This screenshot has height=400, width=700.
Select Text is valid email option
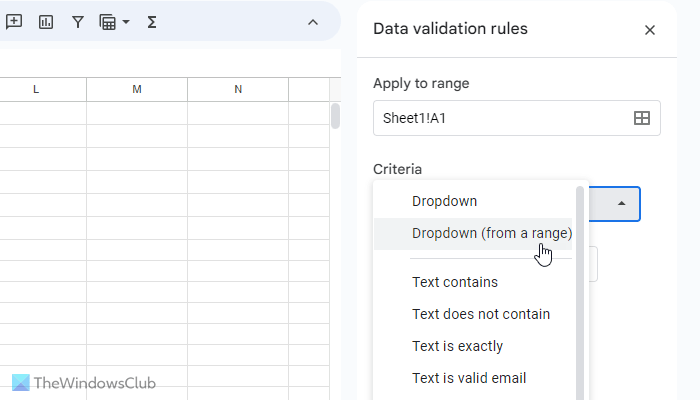[469, 378]
